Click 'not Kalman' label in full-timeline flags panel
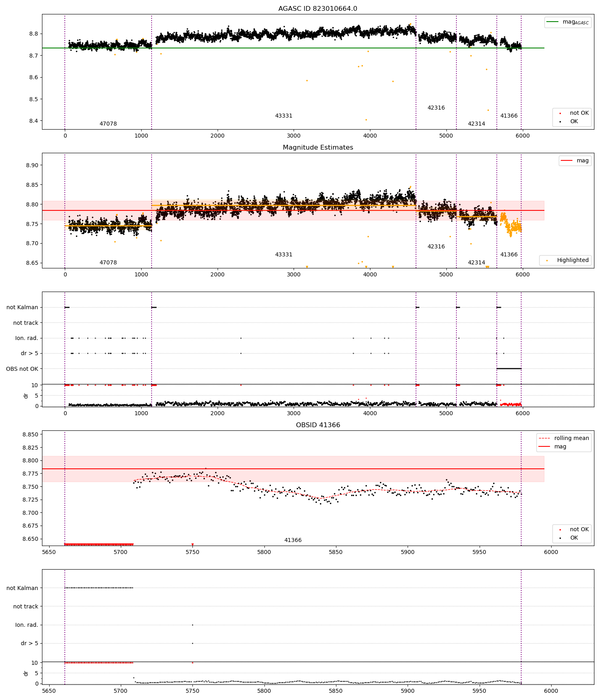Viewport: 600px width, 700px height. pos(22,307)
